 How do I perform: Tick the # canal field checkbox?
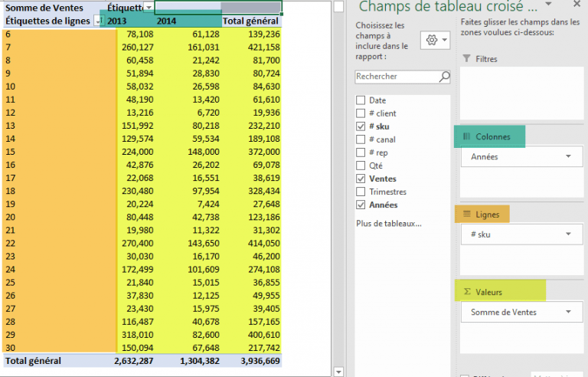[361, 139]
